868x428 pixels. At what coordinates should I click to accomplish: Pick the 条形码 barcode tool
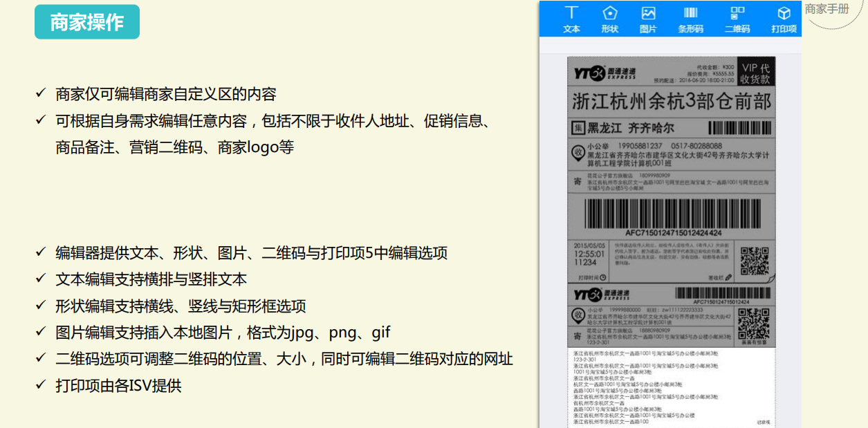(690, 19)
